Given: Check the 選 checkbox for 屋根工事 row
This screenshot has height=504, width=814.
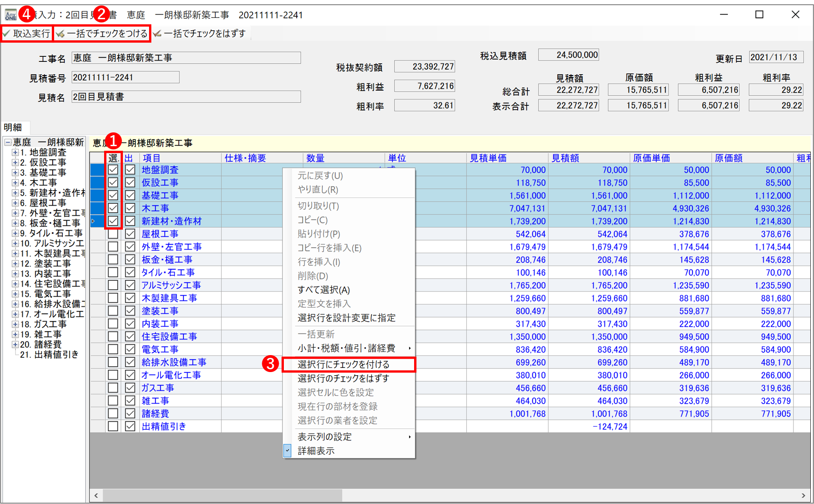Looking at the screenshot, I should [113, 234].
